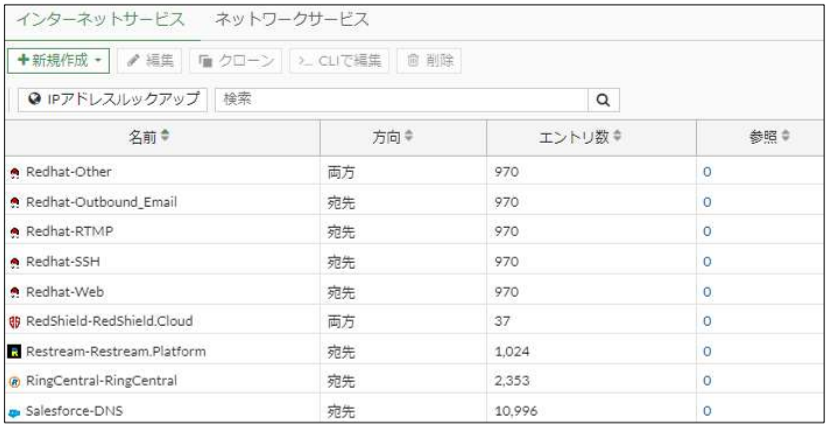829x428 pixels.
Task: Click the IPアドレスルックアップ button
Action: [x=112, y=99]
